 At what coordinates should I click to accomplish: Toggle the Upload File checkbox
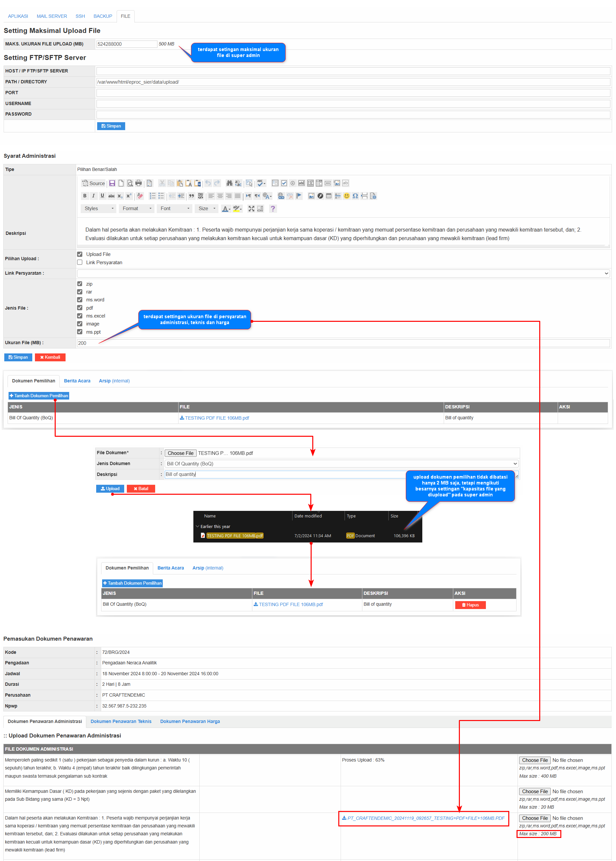[80, 254]
